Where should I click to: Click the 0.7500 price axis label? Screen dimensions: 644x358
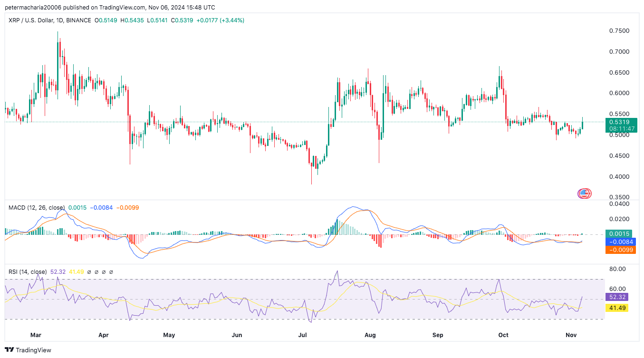(x=619, y=31)
